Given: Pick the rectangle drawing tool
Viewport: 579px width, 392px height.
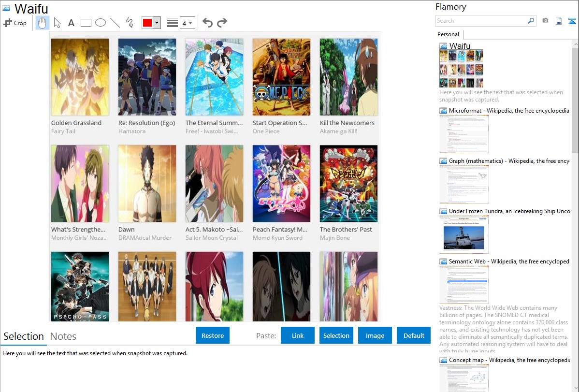Looking at the screenshot, I should click(x=86, y=23).
